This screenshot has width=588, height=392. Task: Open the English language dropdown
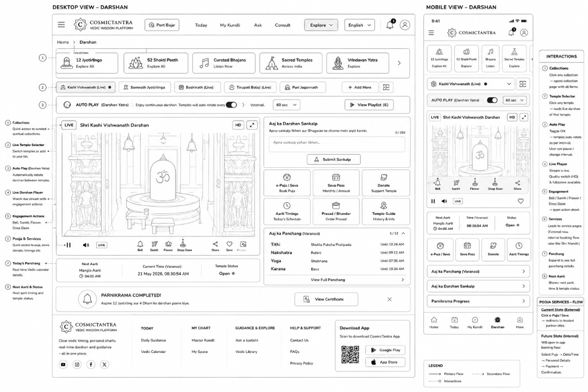coord(359,25)
